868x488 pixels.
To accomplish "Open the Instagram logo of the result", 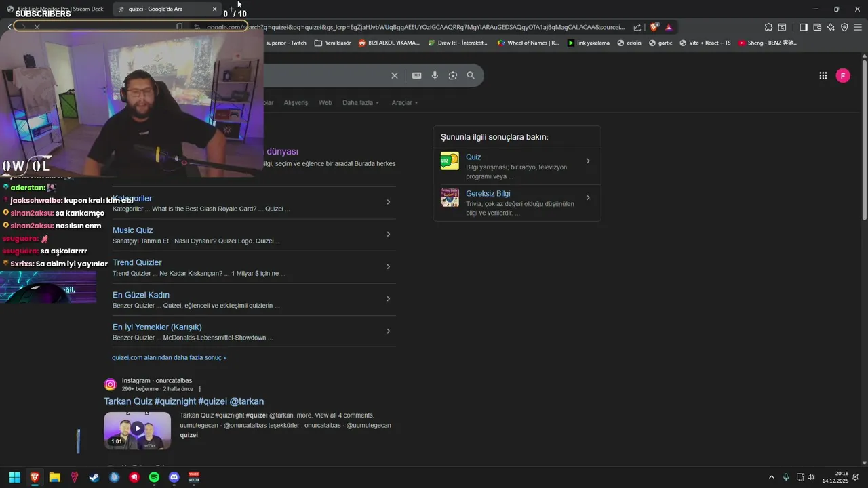I will (110, 385).
